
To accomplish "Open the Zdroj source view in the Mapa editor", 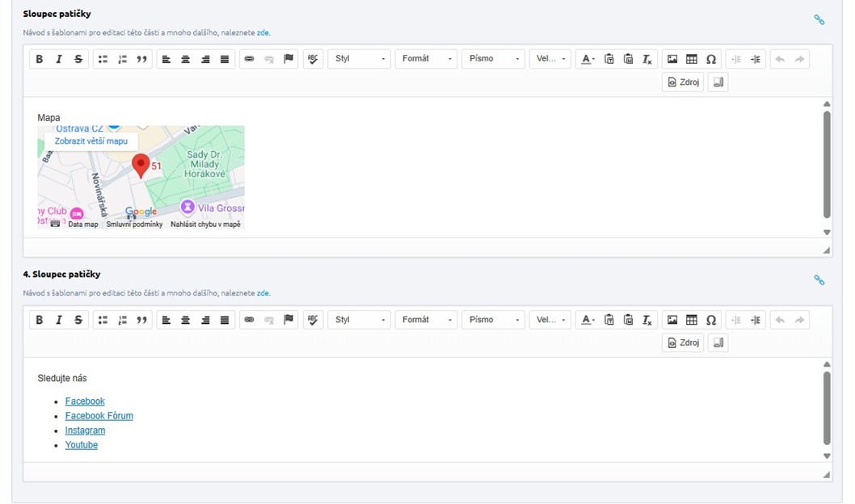I will (x=683, y=82).
